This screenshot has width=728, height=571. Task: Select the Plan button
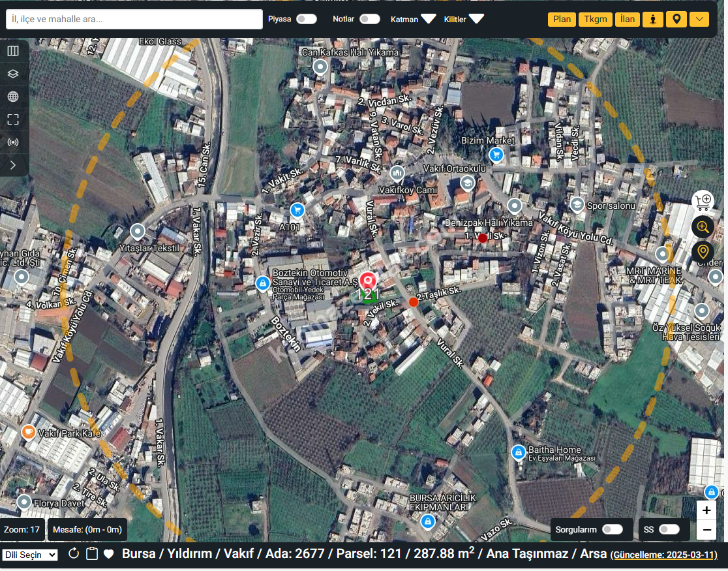click(562, 19)
